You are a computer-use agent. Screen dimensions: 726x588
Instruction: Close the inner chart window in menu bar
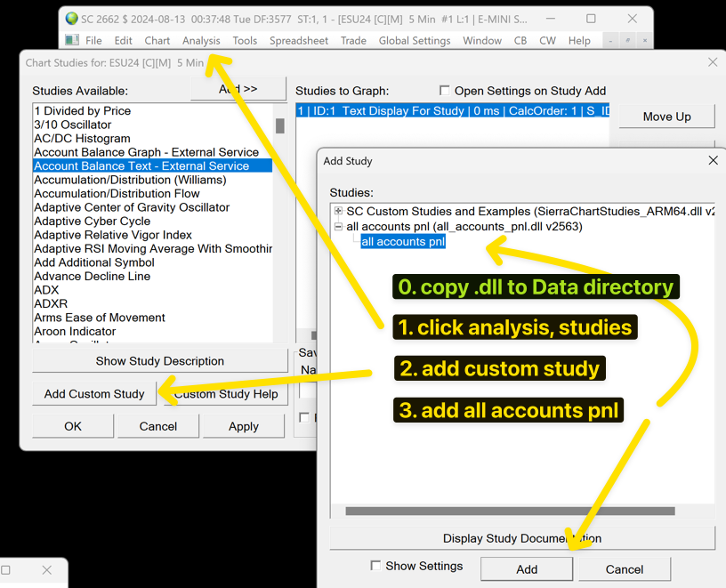tap(644, 41)
